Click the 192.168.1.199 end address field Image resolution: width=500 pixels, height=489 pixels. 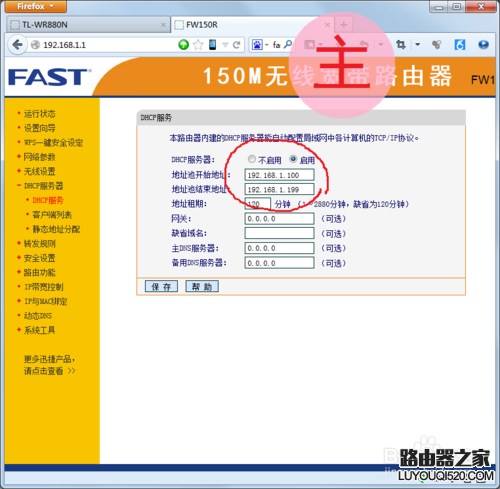coord(279,189)
